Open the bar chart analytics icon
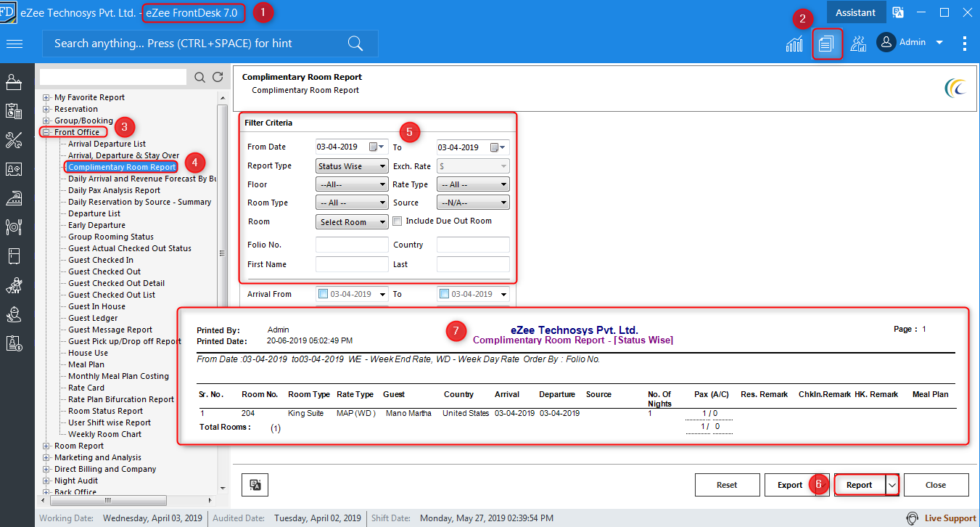 coord(794,44)
